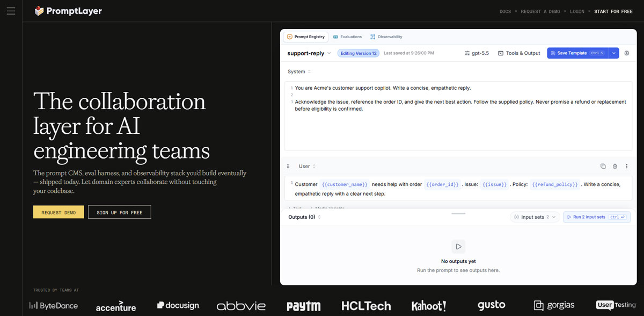Open the Prompt Registry tab
Image resolution: width=644 pixels, height=316 pixels.
(x=306, y=37)
